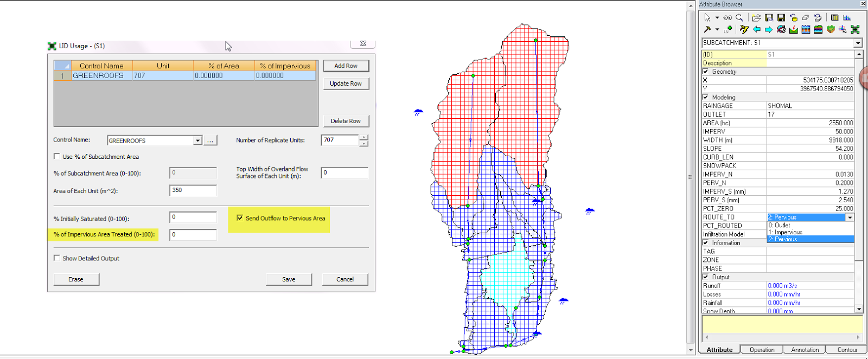
Task: Click the node selection cursor icon
Action: pyautogui.click(x=843, y=29)
